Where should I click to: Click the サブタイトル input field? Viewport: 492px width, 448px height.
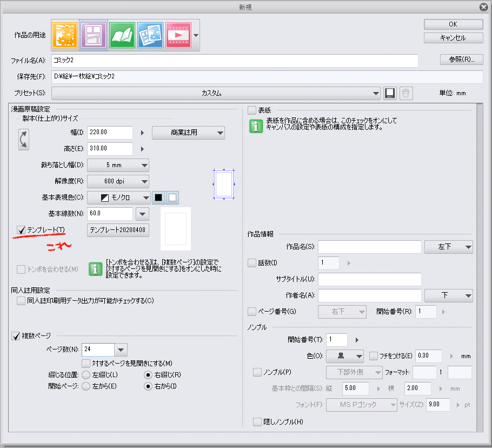coord(370,279)
